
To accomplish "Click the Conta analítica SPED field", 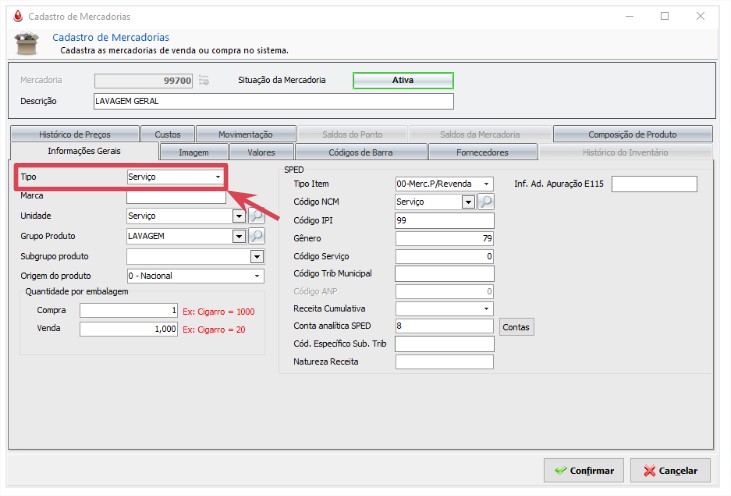I will click(444, 326).
